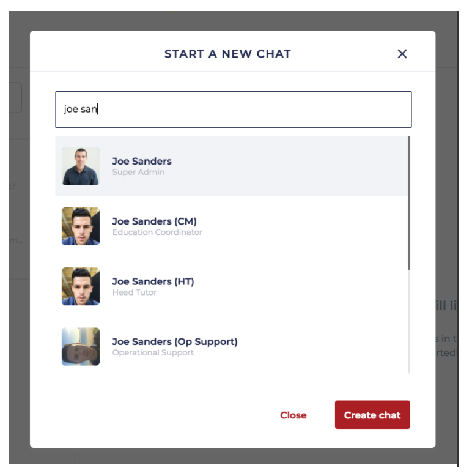This screenshot has width=472, height=476.
Task: Click the search field containing "joe san"
Action: [x=233, y=110]
